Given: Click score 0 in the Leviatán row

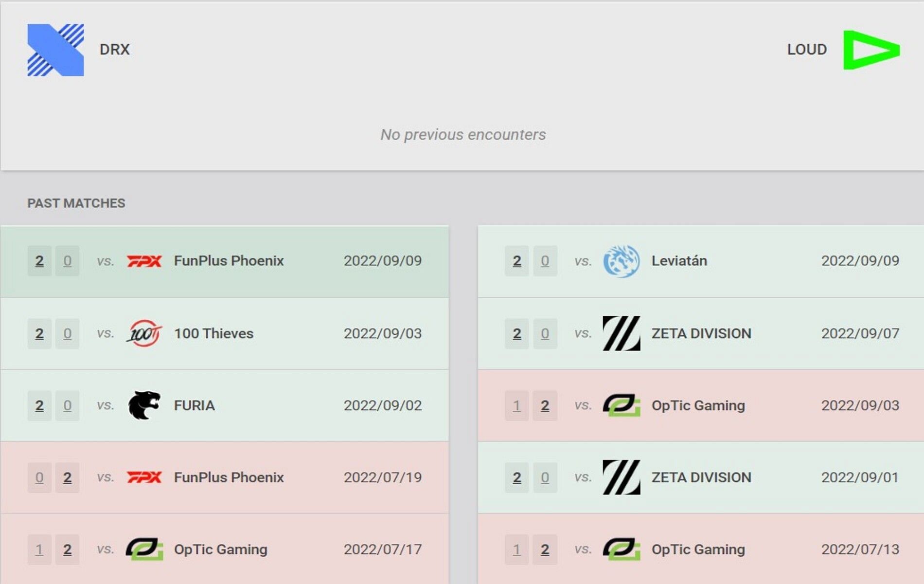Looking at the screenshot, I should [x=545, y=261].
